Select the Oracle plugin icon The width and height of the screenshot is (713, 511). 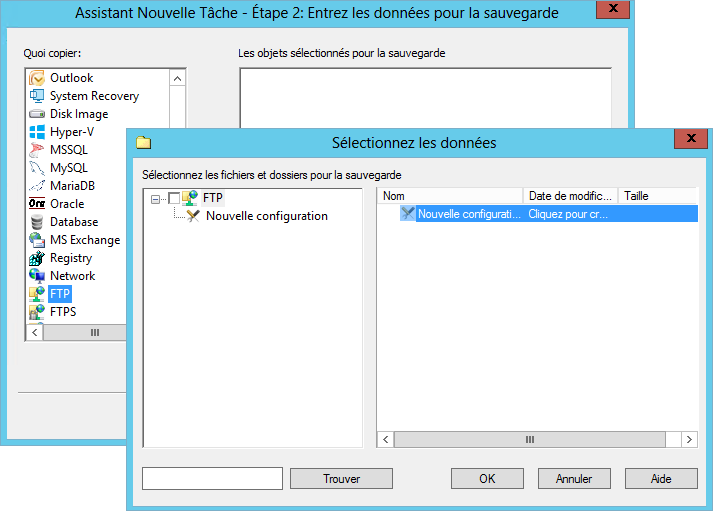[37, 204]
